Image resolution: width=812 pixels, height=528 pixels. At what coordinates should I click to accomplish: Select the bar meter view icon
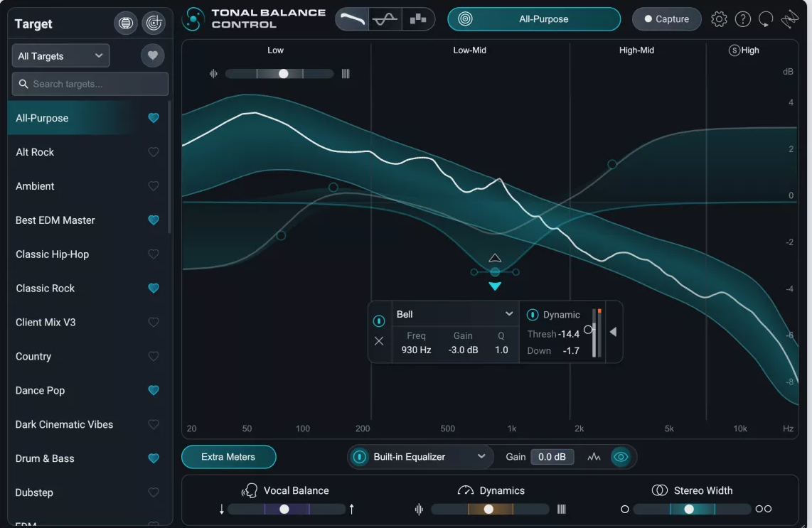[417, 19]
